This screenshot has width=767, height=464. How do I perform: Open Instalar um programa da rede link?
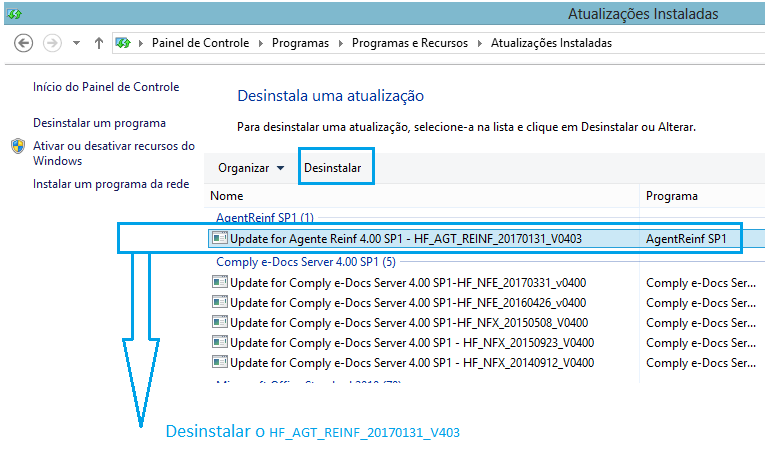(111, 184)
